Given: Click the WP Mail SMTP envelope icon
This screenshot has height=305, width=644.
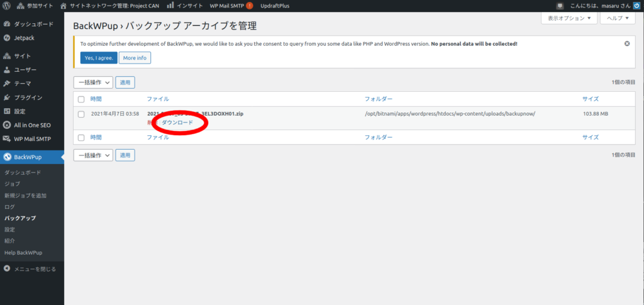Looking at the screenshot, I should pyautogui.click(x=7, y=139).
